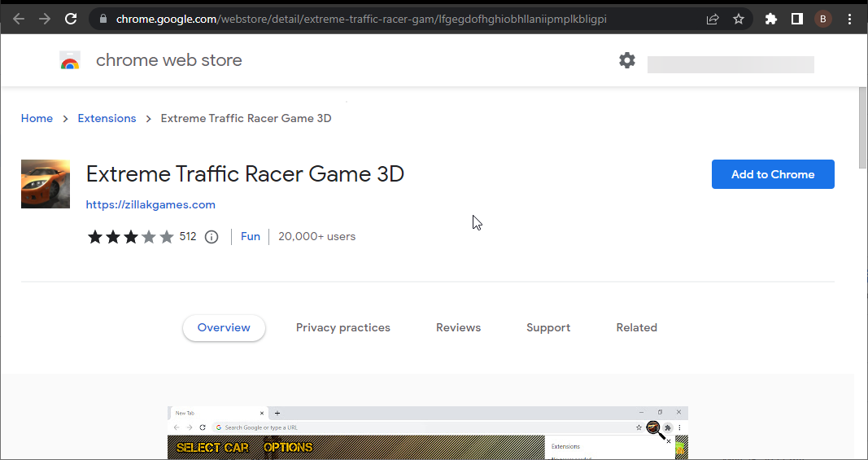Open the Extensions puzzle menu

point(770,19)
